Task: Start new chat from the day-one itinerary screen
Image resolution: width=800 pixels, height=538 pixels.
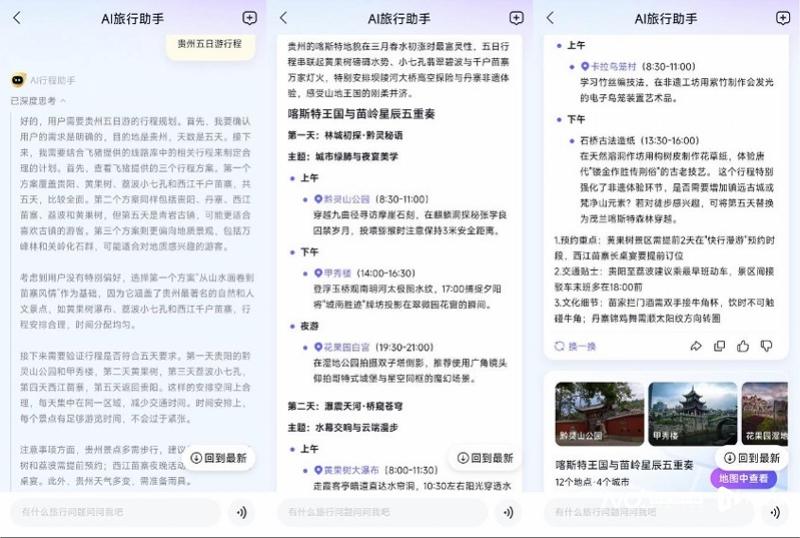Action: [x=516, y=18]
